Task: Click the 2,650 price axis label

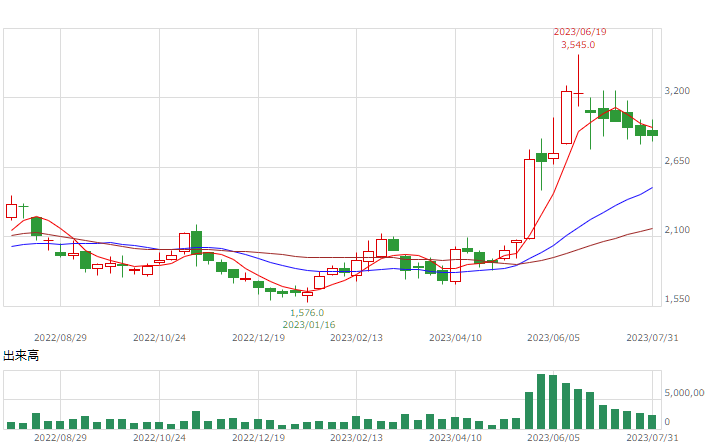Action: (x=677, y=161)
